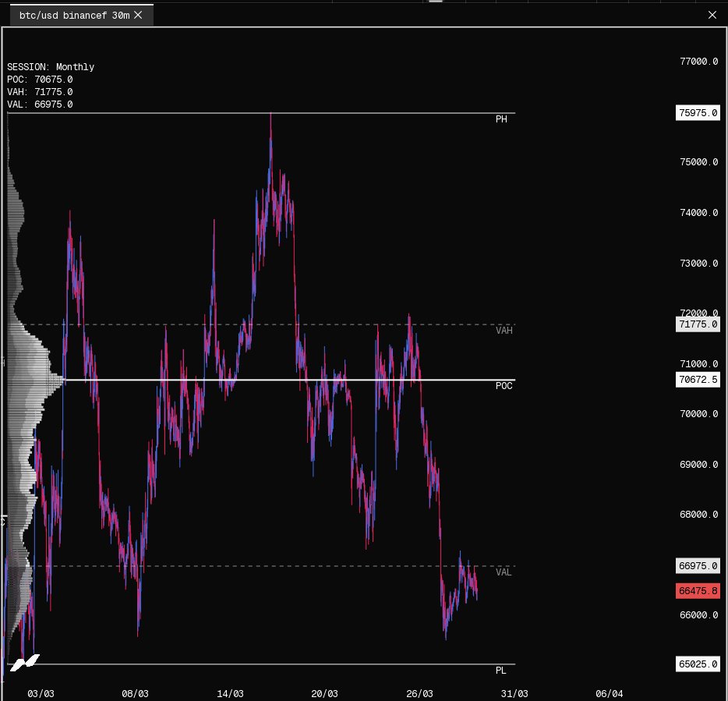Click the 03/03 date label
This screenshot has width=728, height=701.
tap(41, 693)
